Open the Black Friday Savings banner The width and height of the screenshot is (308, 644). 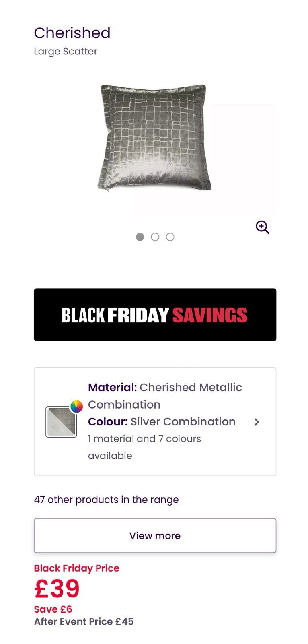point(155,315)
